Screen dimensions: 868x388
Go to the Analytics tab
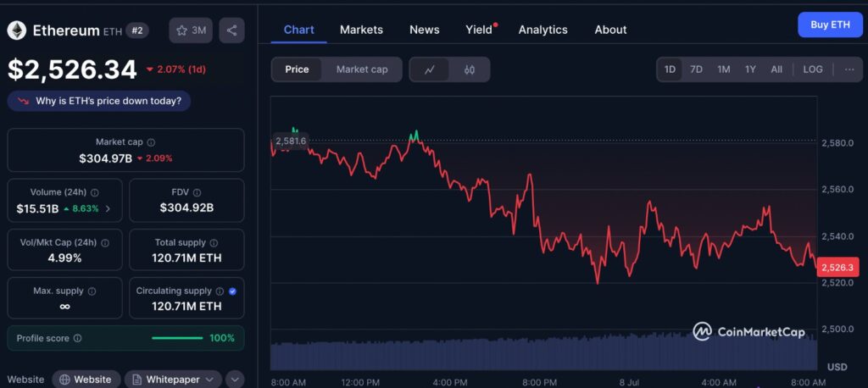(543, 30)
